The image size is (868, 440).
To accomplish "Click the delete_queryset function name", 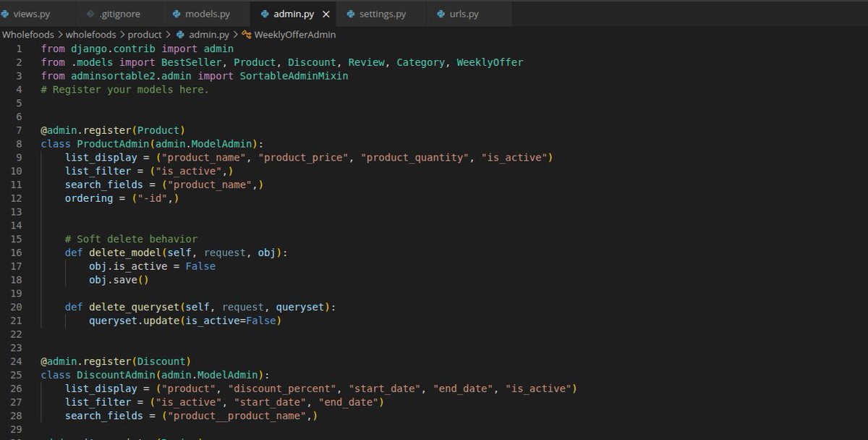I will (135, 307).
